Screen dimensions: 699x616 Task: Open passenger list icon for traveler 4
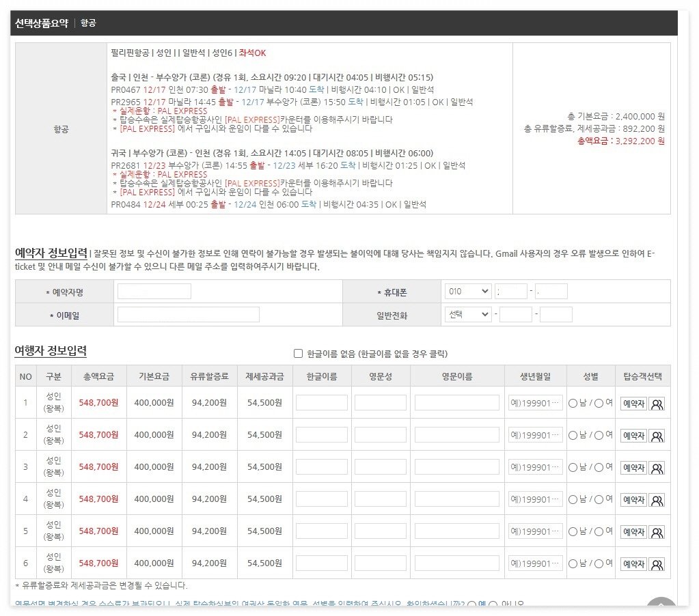[657, 500]
